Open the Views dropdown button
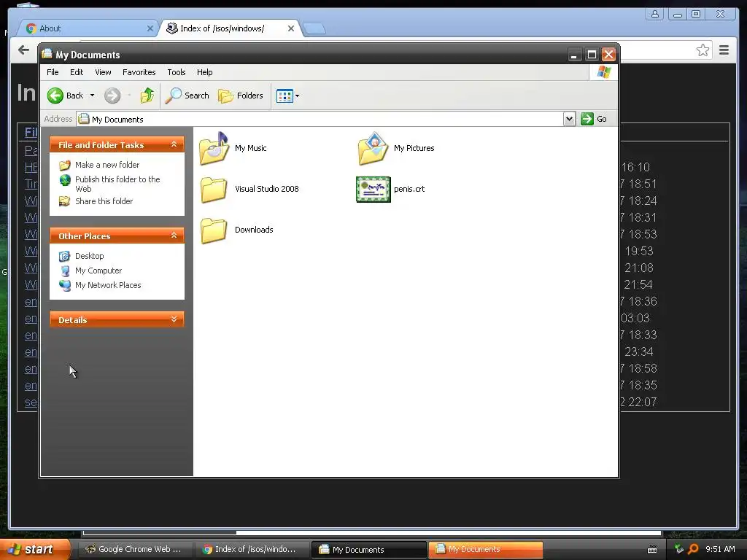Image resolution: width=747 pixels, height=560 pixels. pyautogui.click(x=287, y=96)
